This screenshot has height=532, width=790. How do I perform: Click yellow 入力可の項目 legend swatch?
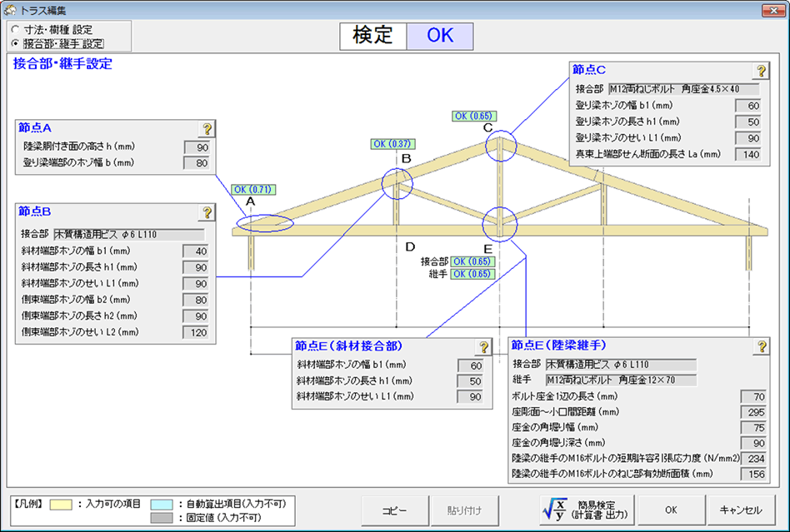(61, 505)
